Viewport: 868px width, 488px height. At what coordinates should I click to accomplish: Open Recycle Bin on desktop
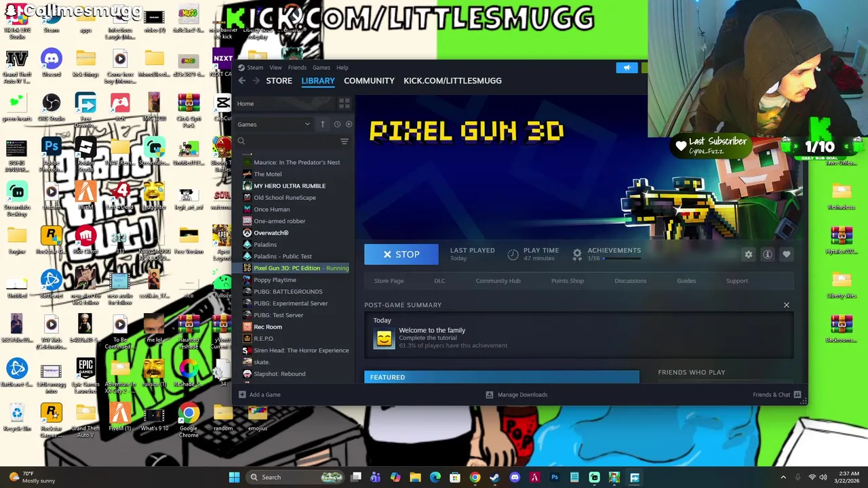tap(17, 417)
